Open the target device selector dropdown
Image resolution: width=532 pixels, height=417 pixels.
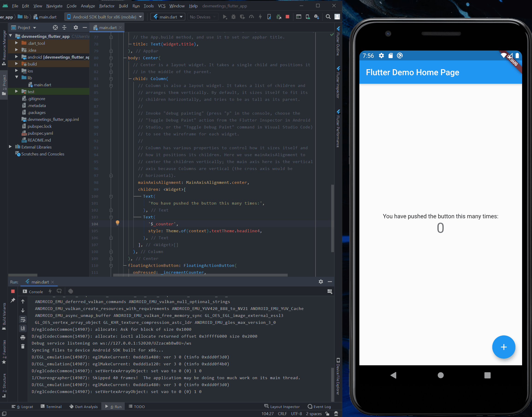coord(104,17)
